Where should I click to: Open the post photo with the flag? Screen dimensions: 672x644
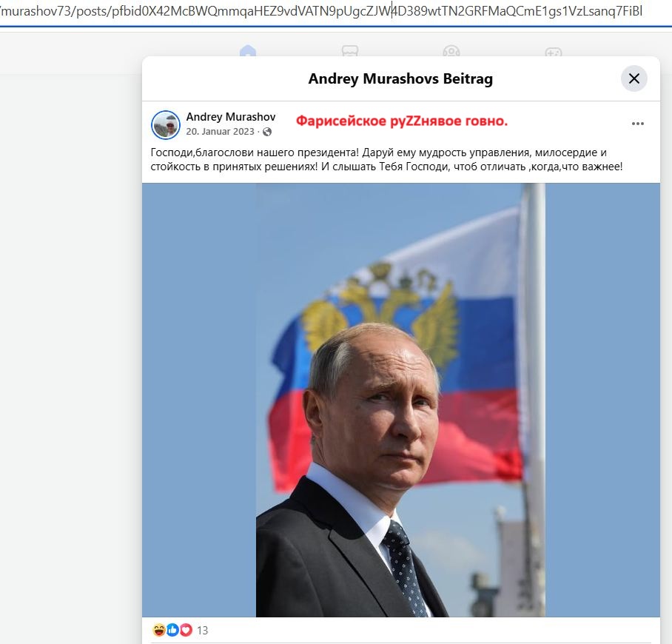click(x=400, y=400)
